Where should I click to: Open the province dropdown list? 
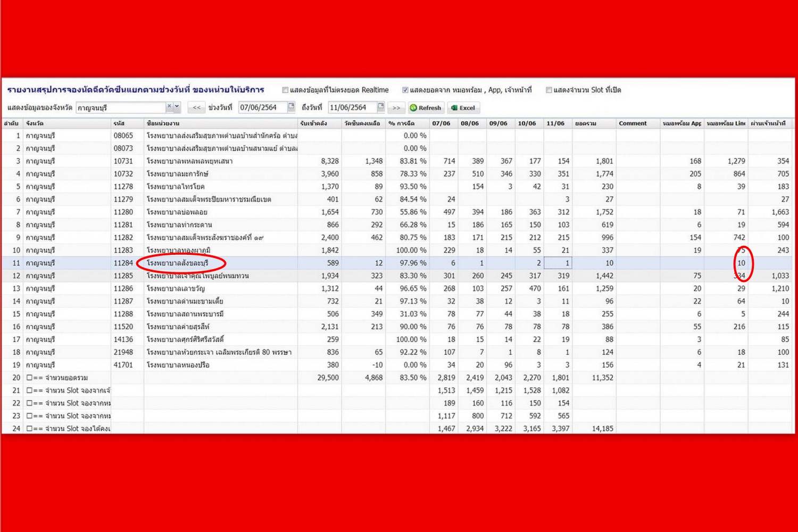point(177,106)
